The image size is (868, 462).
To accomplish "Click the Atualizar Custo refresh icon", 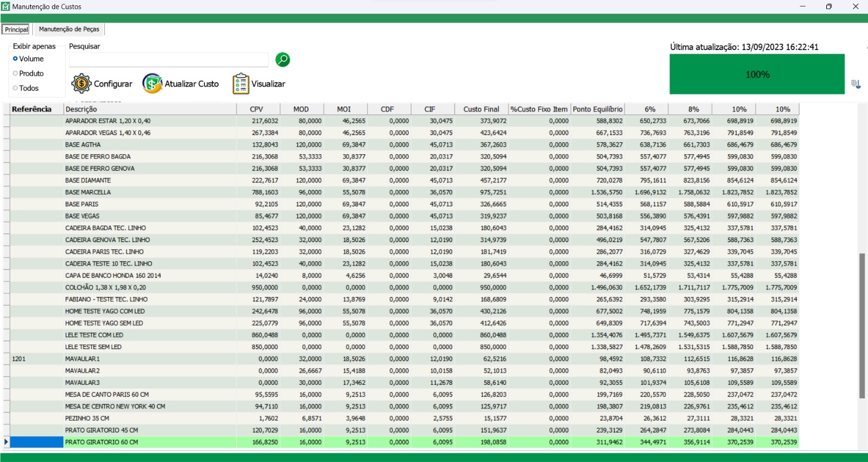I will tap(152, 84).
